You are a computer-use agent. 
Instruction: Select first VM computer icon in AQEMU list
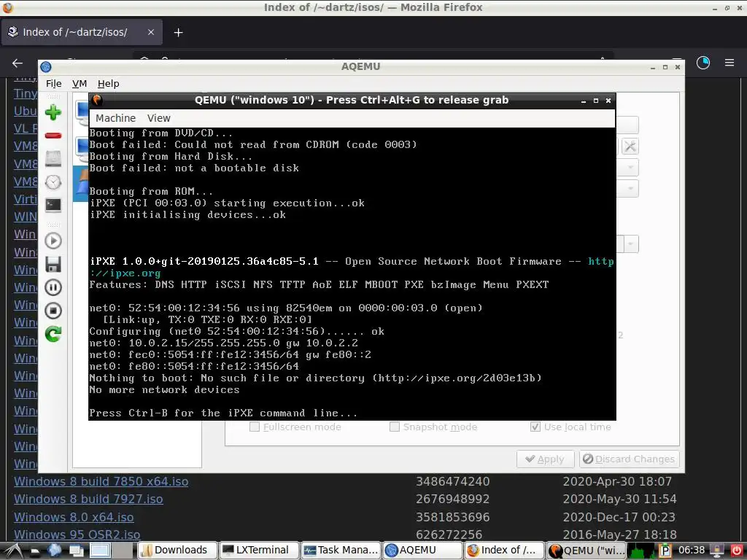(x=82, y=113)
